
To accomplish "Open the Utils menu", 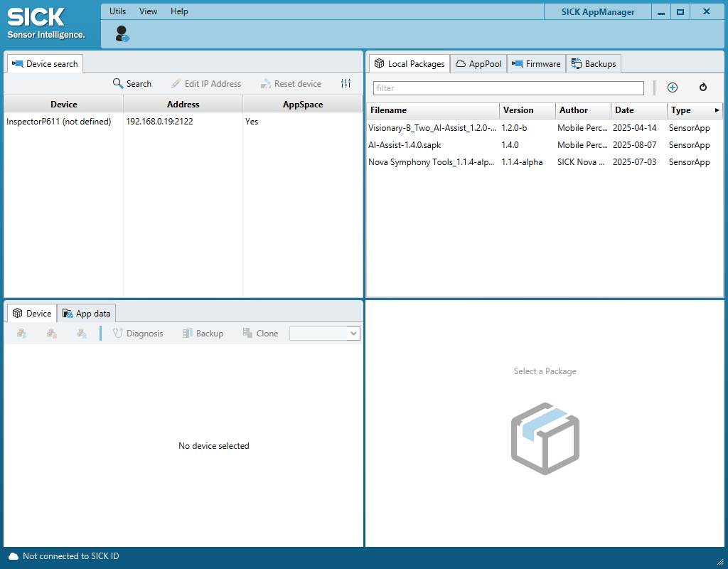I will coord(117,11).
